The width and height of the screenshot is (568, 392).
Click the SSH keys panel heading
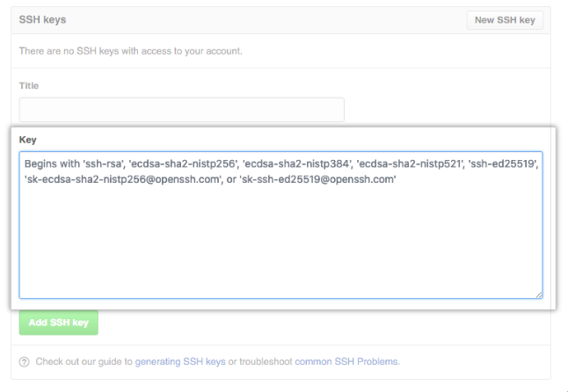[x=43, y=19]
